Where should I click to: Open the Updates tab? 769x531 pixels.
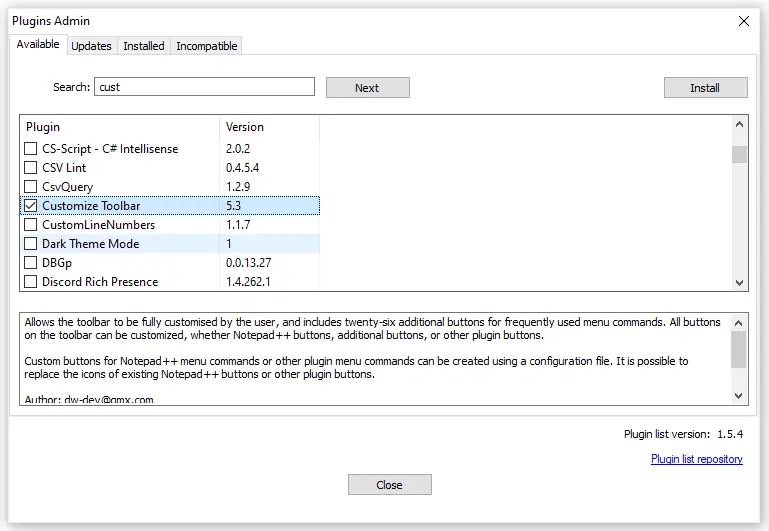coord(92,46)
